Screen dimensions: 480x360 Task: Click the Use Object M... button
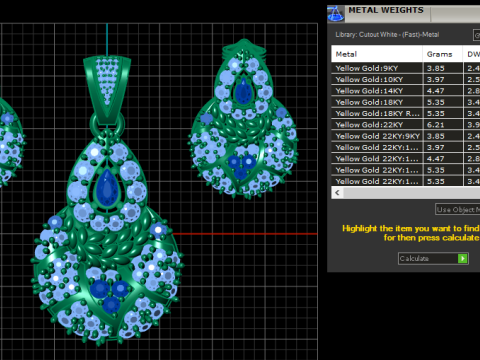click(x=457, y=209)
